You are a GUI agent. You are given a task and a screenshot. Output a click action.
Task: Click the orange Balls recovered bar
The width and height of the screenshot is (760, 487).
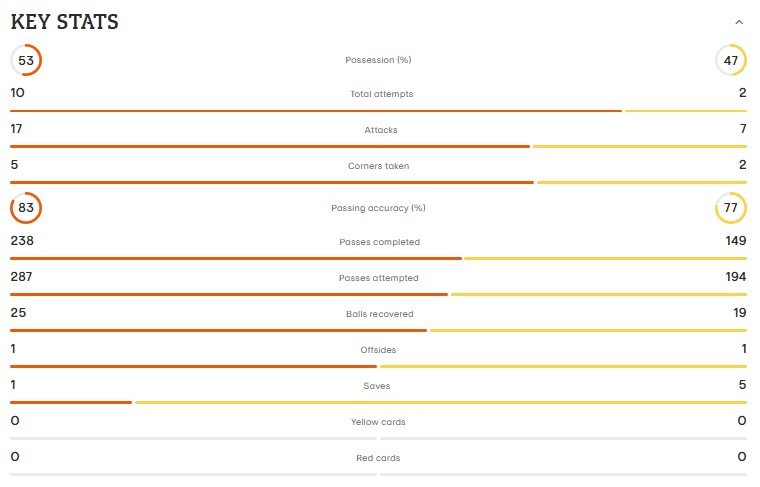pos(218,330)
